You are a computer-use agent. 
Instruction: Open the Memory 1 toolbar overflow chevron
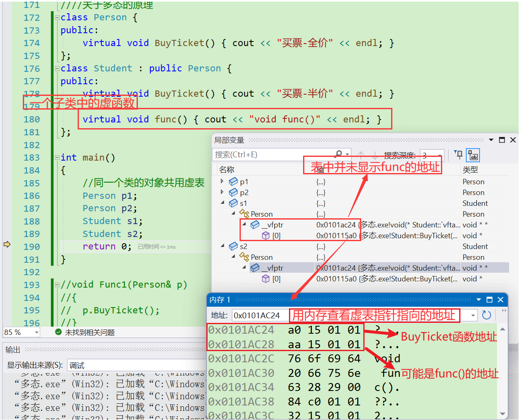pos(504,310)
